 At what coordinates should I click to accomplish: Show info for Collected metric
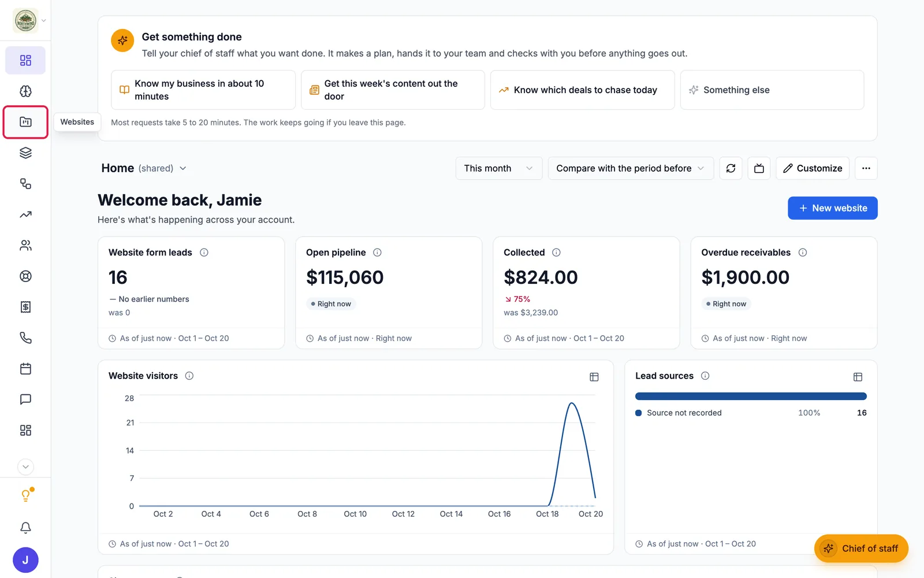556,253
